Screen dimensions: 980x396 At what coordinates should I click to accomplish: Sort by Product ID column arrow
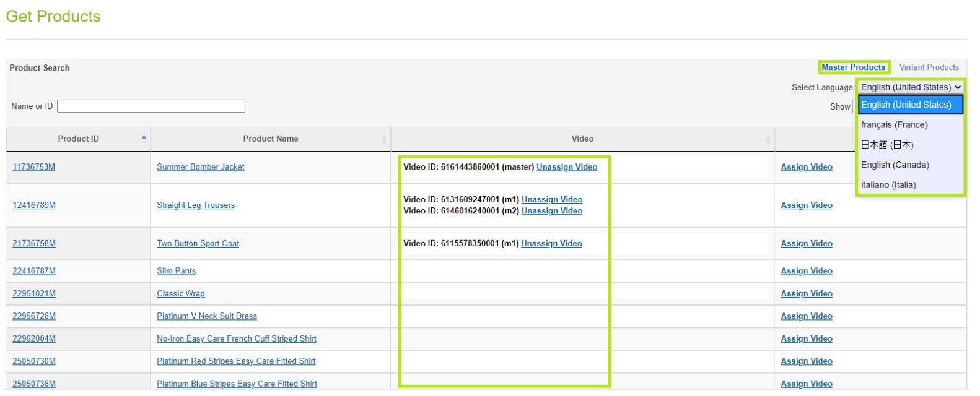[x=144, y=137]
